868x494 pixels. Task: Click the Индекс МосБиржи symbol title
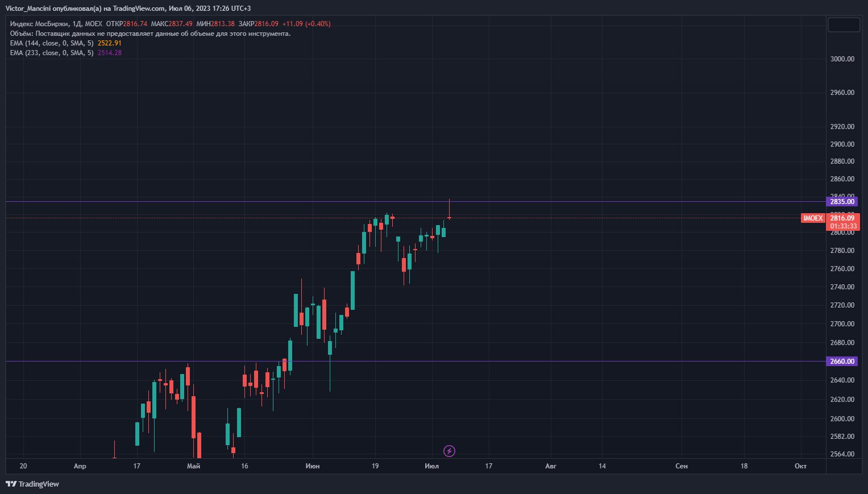(39, 24)
